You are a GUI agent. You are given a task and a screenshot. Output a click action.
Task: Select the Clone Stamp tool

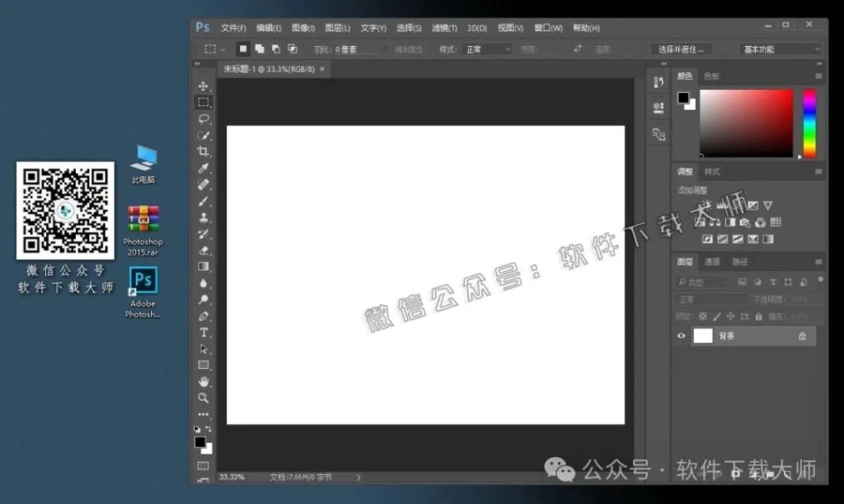[x=204, y=218]
